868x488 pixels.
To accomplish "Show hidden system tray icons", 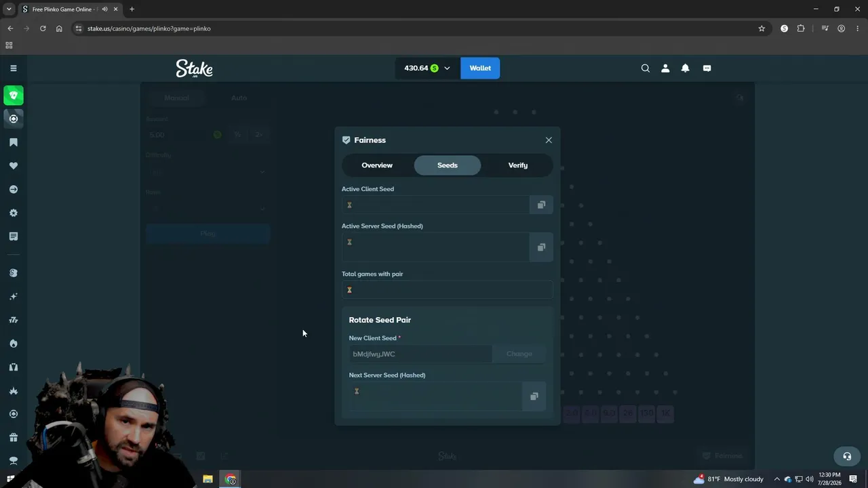I will tap(777, 479).
